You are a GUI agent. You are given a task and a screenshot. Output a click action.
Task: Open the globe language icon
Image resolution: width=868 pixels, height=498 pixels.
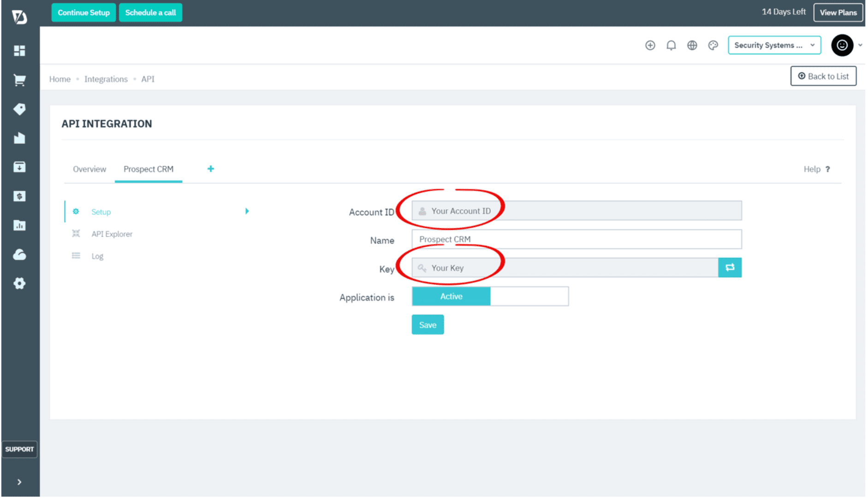point(692,45)
